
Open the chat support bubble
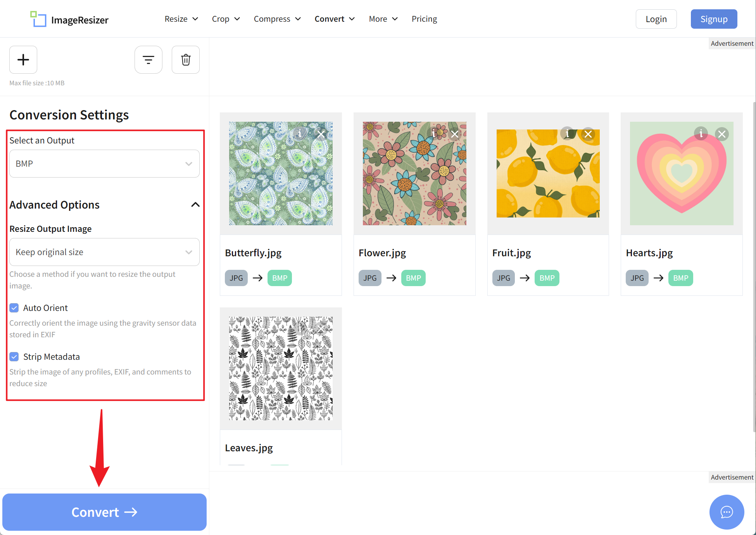pos(727,512)
